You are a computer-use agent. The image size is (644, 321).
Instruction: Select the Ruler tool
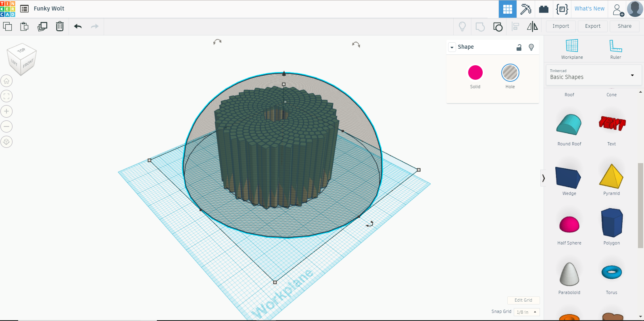[615, 49]
